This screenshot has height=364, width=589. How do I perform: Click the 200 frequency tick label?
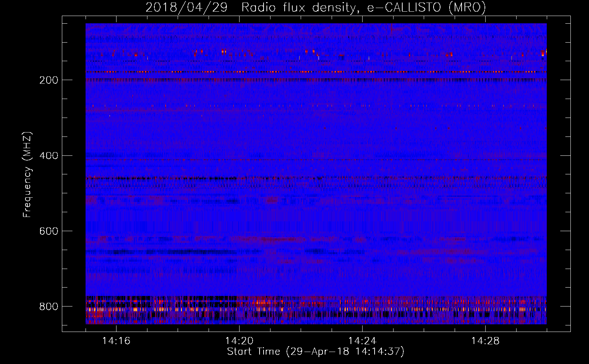pyautogui.click(x=49, y=80)
